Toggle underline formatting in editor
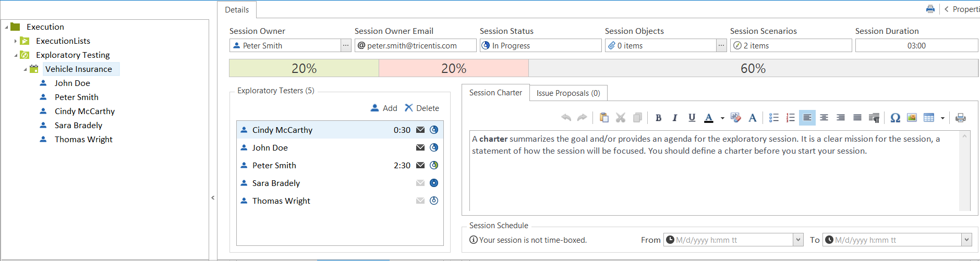Screen dimensions: 980x261 (692, 118)
